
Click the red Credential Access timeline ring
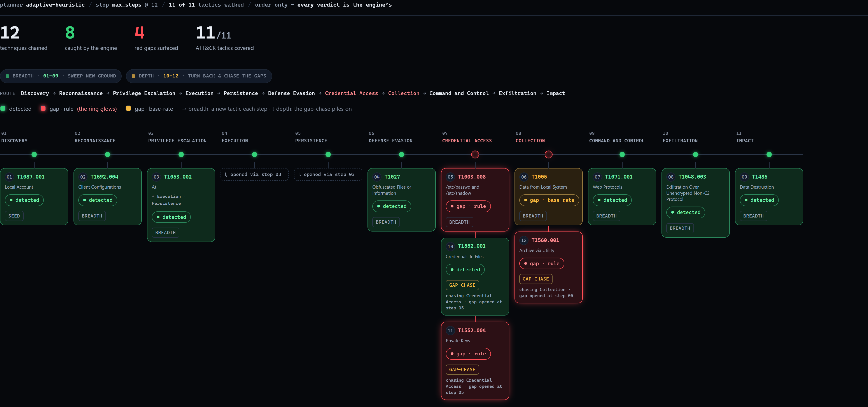click(475, 155)
